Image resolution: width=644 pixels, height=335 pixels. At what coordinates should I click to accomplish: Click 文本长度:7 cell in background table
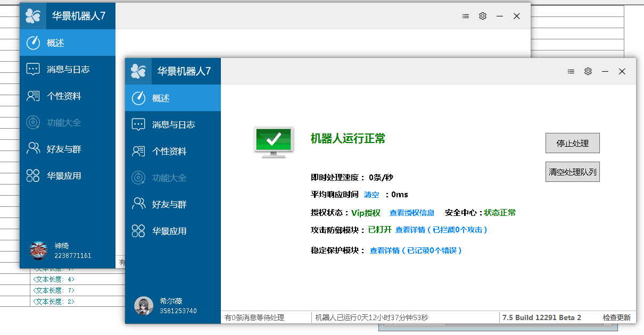coord(54,290)
